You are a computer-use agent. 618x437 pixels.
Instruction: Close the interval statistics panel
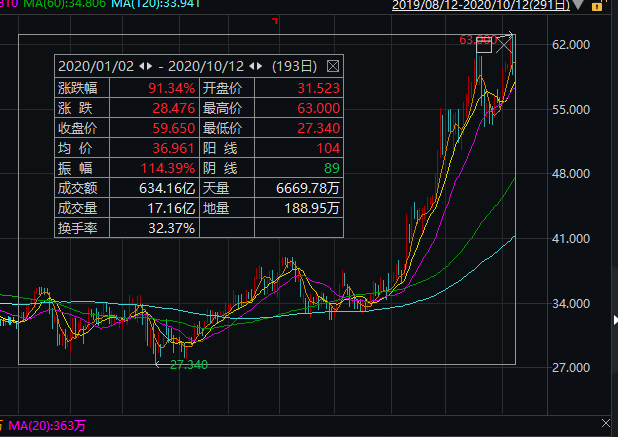click(333, 66)
